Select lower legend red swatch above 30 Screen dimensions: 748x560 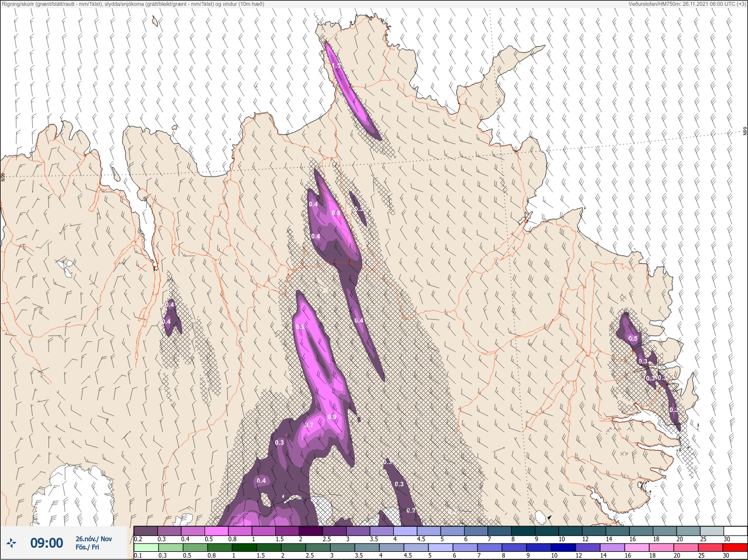[x=735, y=548]
